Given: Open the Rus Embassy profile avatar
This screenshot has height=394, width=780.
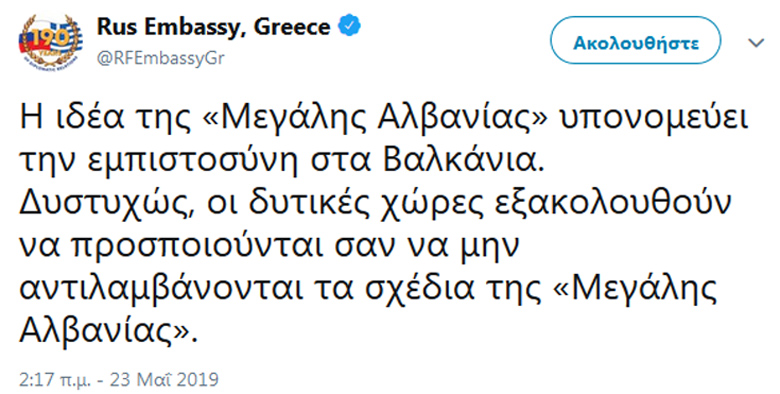Looking at the screenshot, I should [x=50, y=41].
